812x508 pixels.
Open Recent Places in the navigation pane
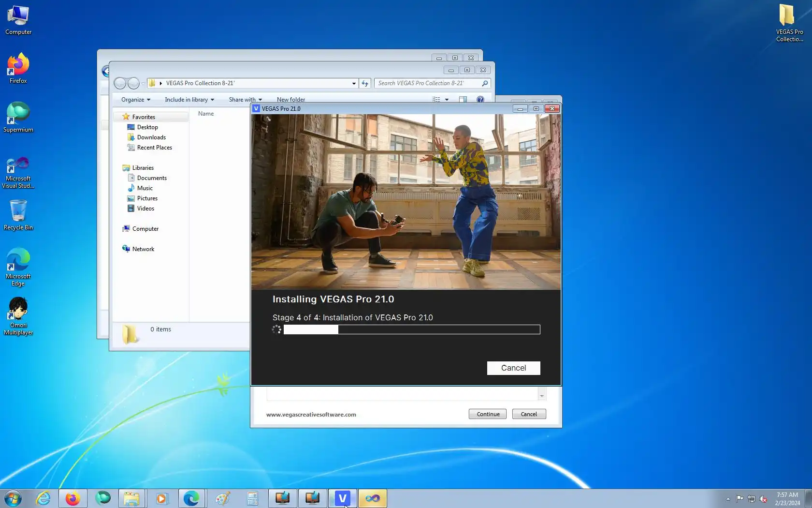(x=154, y=148)
